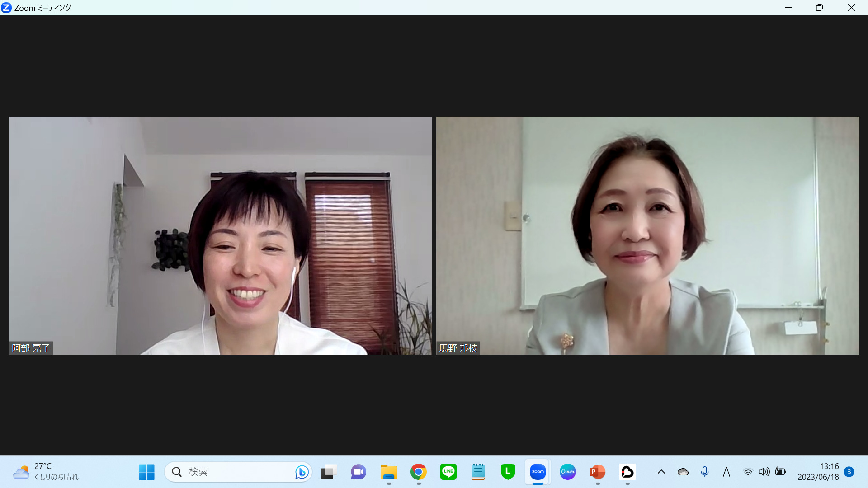Open the Windows Start menu
Screen dimensions: 868x488
click(146, 472)
